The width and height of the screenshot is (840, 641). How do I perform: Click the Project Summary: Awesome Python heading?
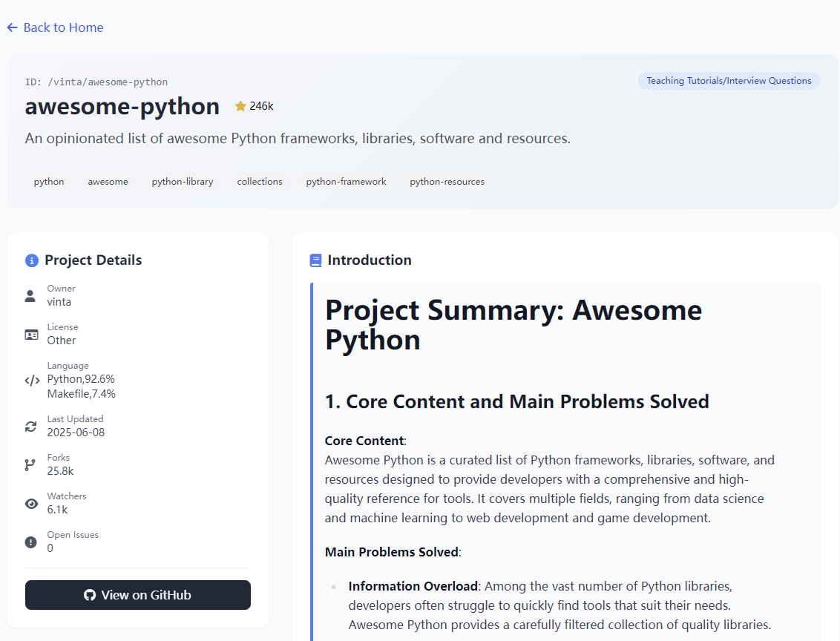(513, 325)
